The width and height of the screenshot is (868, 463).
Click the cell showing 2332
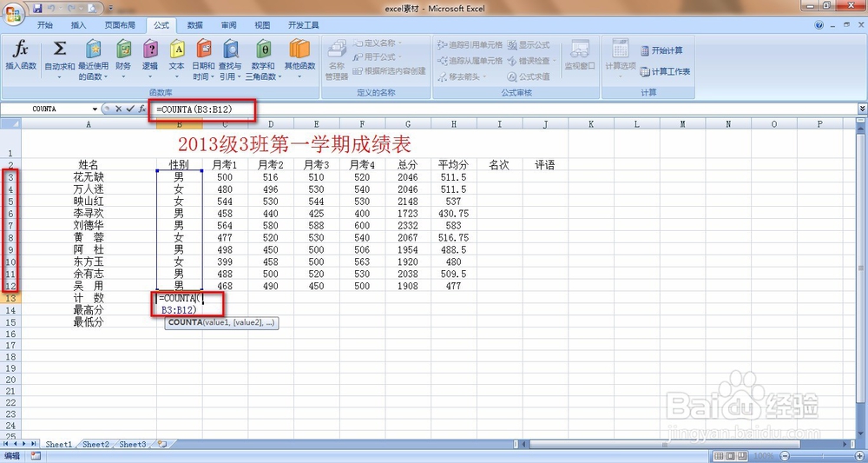[x=408, y=225]
